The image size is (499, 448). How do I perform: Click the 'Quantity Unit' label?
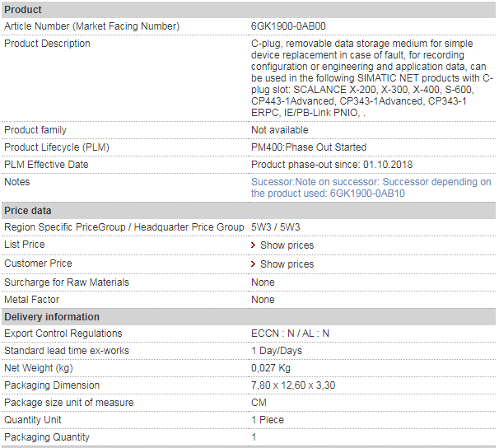click(x=32, y=420)
